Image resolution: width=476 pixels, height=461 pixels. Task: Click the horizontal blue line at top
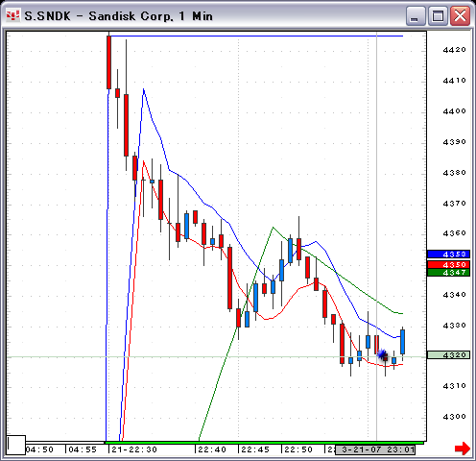tap(256, 36)
